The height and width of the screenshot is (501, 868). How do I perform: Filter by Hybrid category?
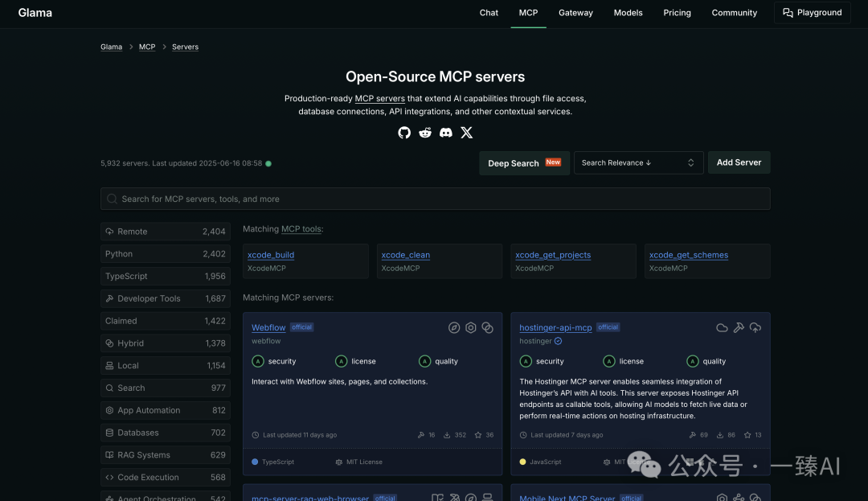[166, 343]
